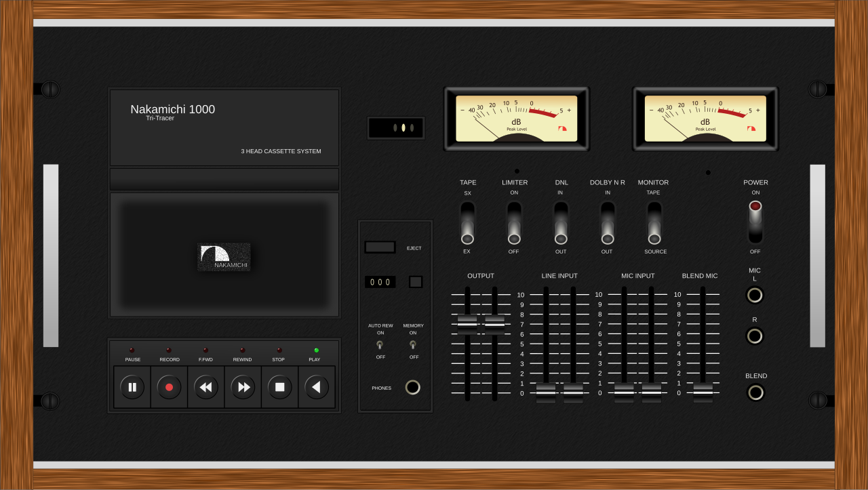The width and height of the screenshot is (868, 490).
Task: Click the left LINE INPUT fader knob
Action: tap(546, 393)
